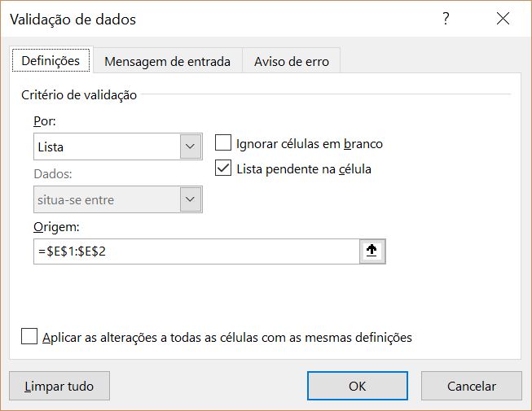Screen dimensions: 532x411
Task: Expand the Por dropdown arrow next to Lista
Action: coord(191,146)
